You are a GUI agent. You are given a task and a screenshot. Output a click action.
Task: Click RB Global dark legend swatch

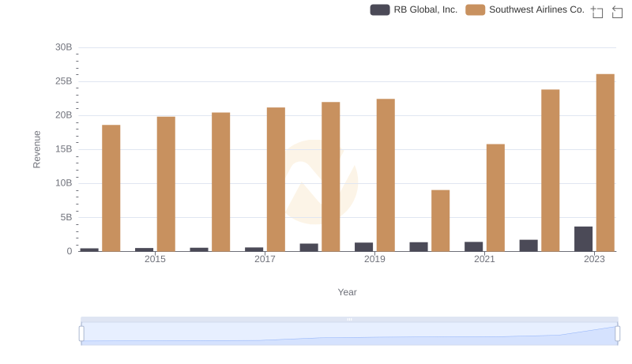tap(380, 9)
